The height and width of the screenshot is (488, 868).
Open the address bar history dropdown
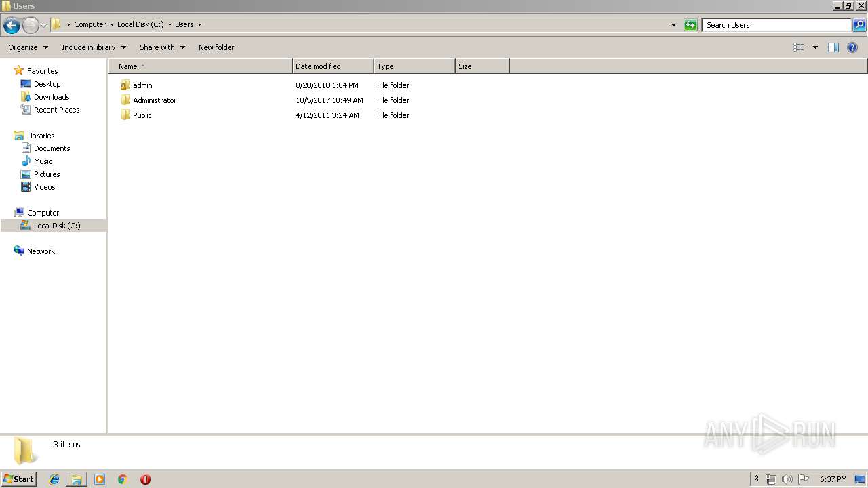click(673, 25)
